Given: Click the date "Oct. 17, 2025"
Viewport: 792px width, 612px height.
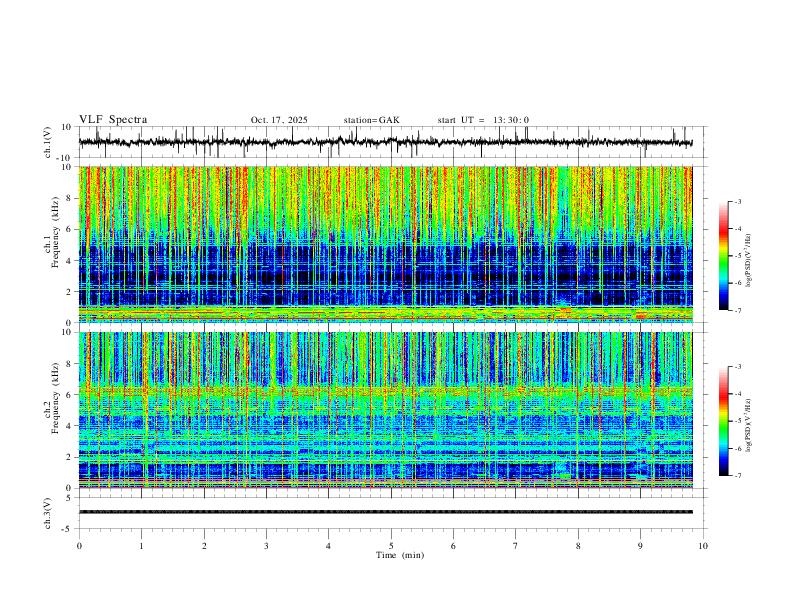Looking at the screenshot, I should [279, 120].
